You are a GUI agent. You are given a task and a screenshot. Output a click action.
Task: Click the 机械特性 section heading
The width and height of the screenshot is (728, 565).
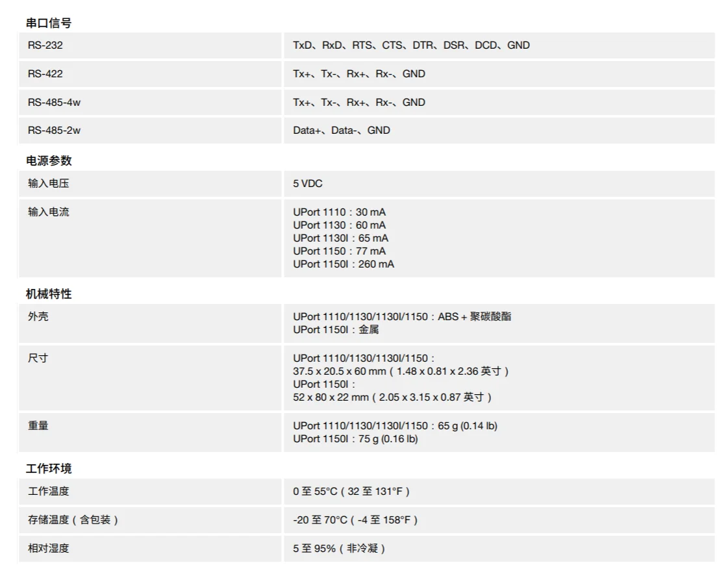click(x=49, y=294)
